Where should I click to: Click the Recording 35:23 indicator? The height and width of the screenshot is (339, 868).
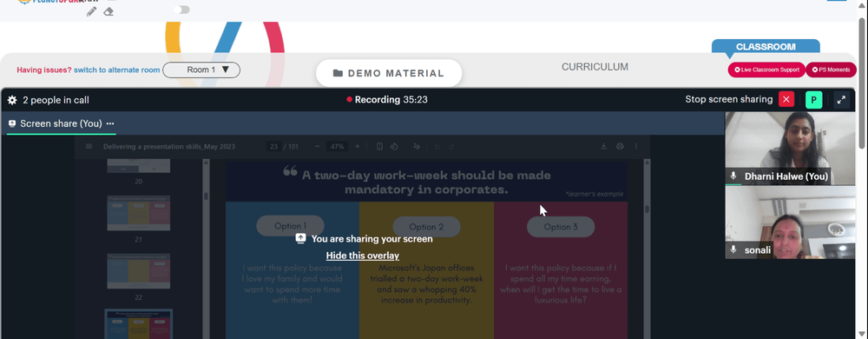(x=387, y=100)
